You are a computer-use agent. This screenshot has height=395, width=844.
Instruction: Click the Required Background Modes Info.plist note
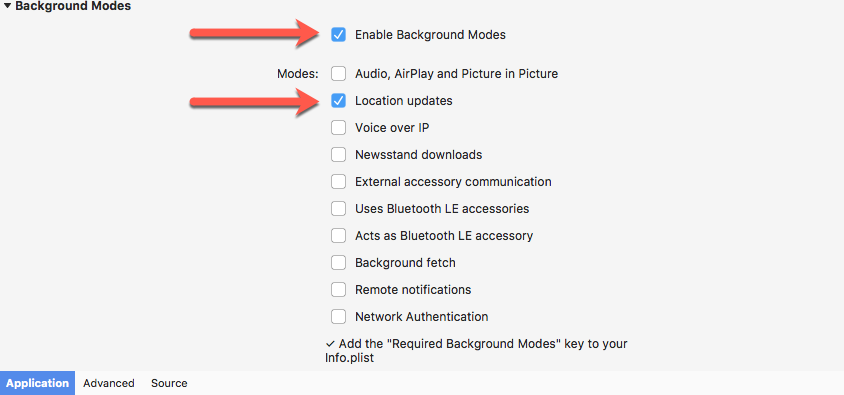click(476, 350)
